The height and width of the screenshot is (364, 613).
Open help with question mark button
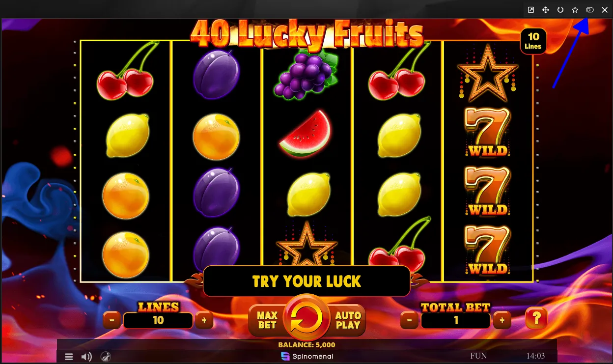click(536, 319)
